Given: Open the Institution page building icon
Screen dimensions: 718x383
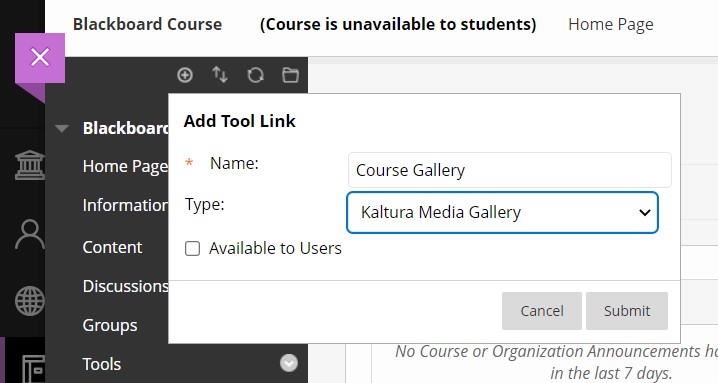Looking at the screenshot, I should (30, 165).
